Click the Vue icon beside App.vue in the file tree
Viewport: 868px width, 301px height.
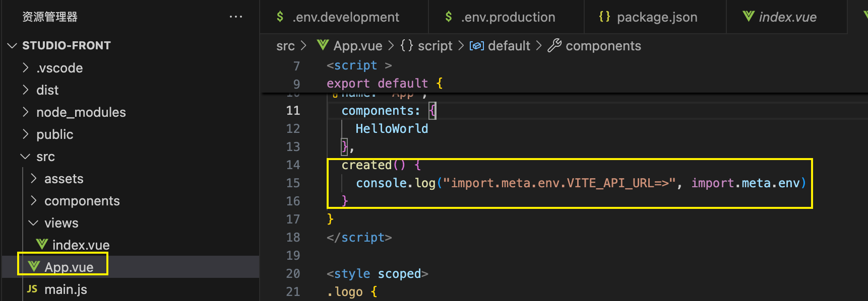34,267
